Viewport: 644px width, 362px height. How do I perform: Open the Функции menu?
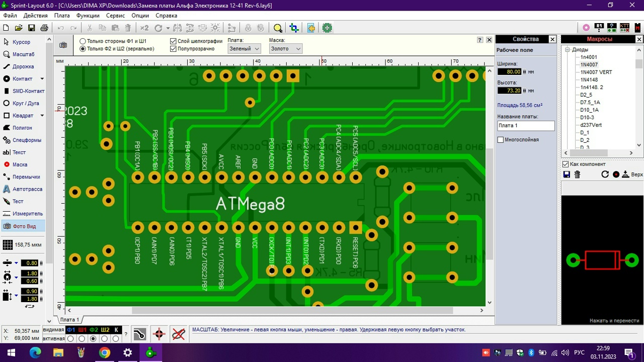pos(88,16)
